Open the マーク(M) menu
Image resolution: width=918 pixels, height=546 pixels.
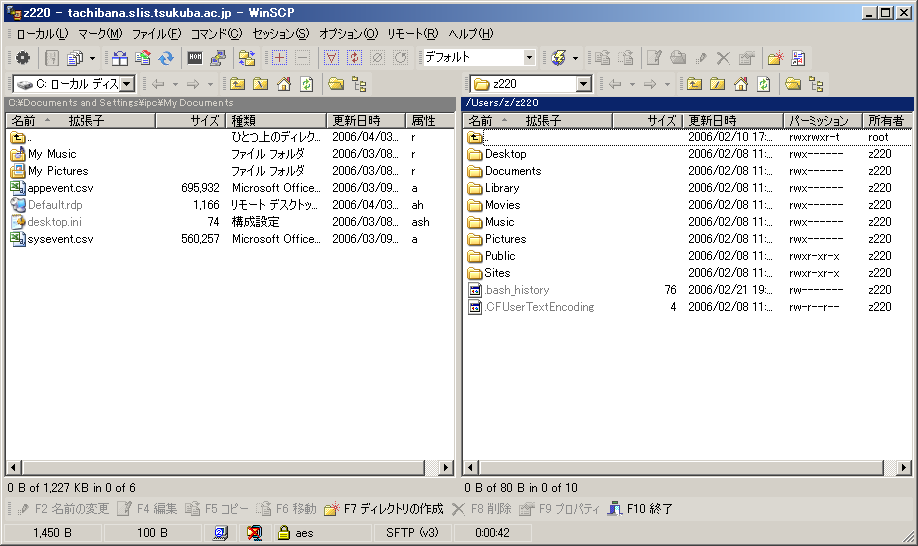click(101, 34)
